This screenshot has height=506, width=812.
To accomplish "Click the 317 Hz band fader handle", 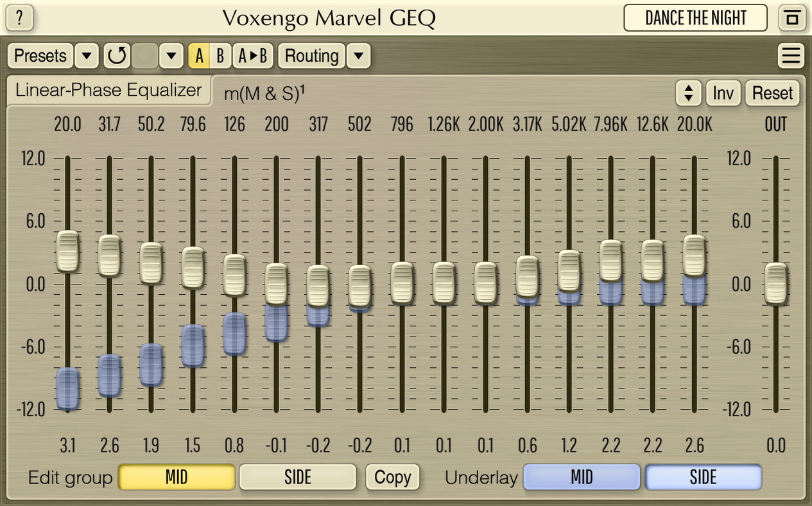I will coord(318,286).
